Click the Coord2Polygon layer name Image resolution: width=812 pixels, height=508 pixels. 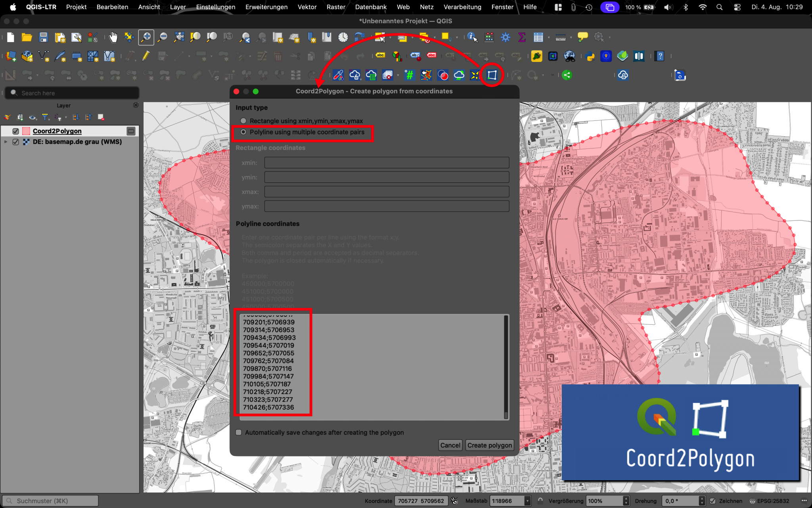click(x=57, y=131)
